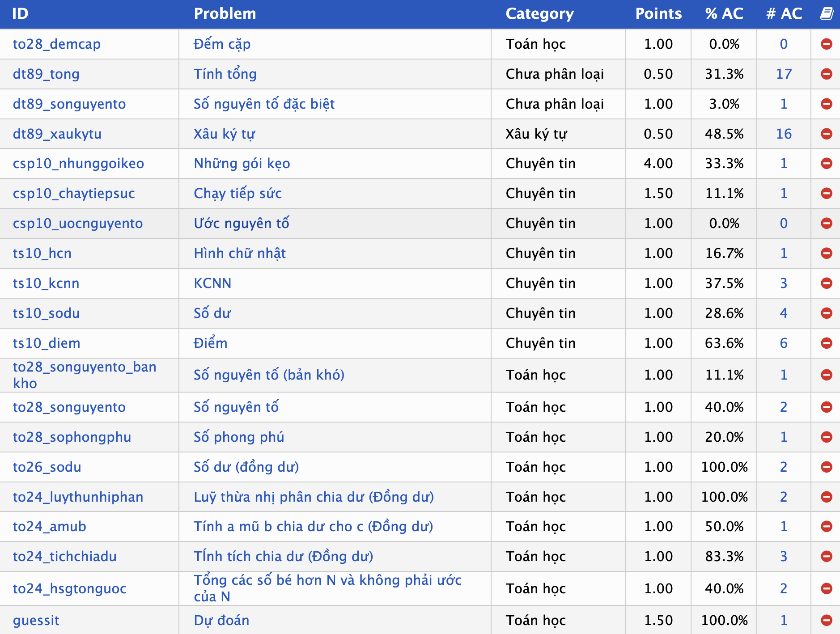Viewport: 840px width, 634px height.
Task: Click the red status icon for Tính tổng
Action: point(826,74)
